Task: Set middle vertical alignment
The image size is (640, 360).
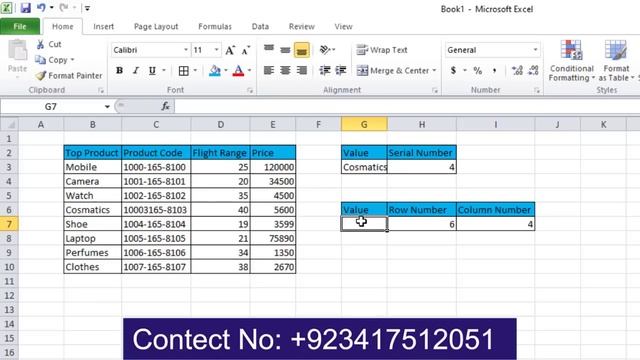Action: (x=285, y=50)
